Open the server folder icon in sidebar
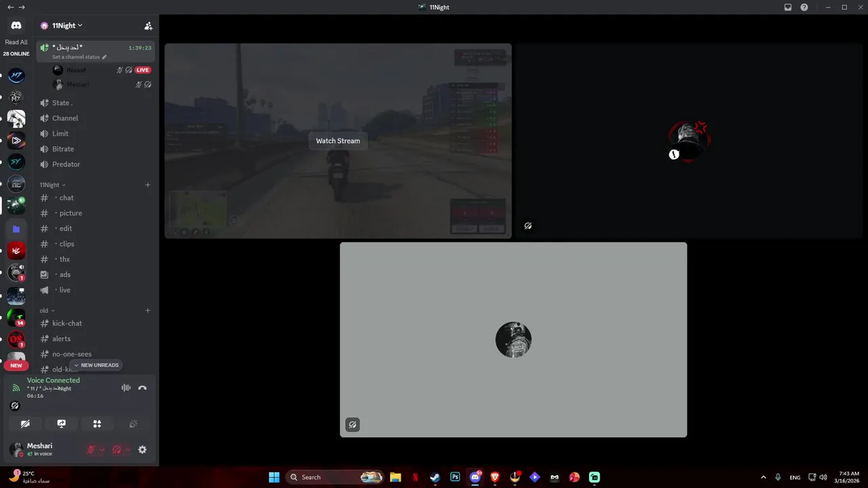Image resolution: width=868 pixels, height=488 pixels. (16, 229)
